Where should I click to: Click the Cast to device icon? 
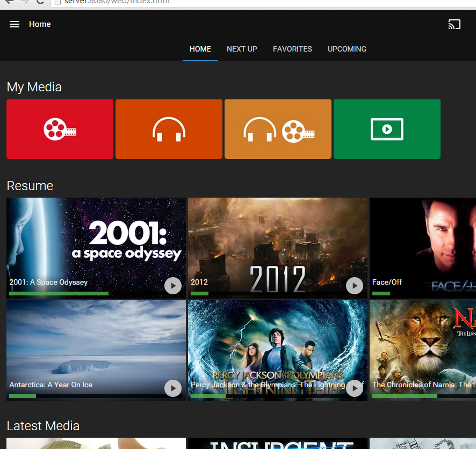454,24
